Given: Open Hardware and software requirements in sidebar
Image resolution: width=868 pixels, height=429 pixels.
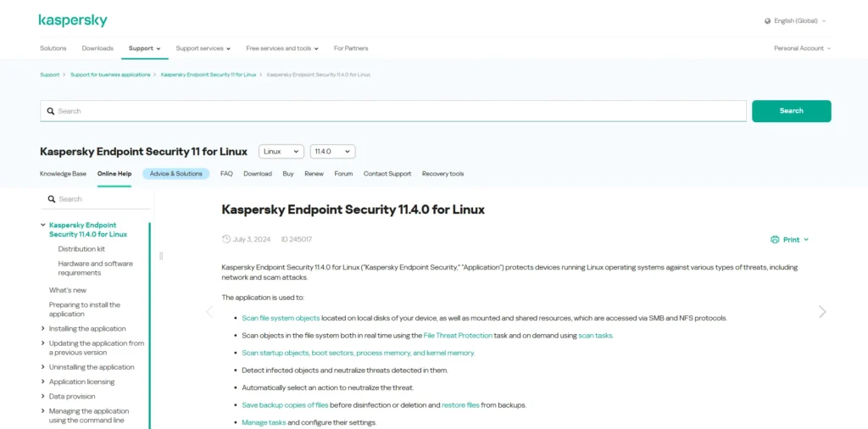Looking at the screenshot, I should [x=95, y=269].
